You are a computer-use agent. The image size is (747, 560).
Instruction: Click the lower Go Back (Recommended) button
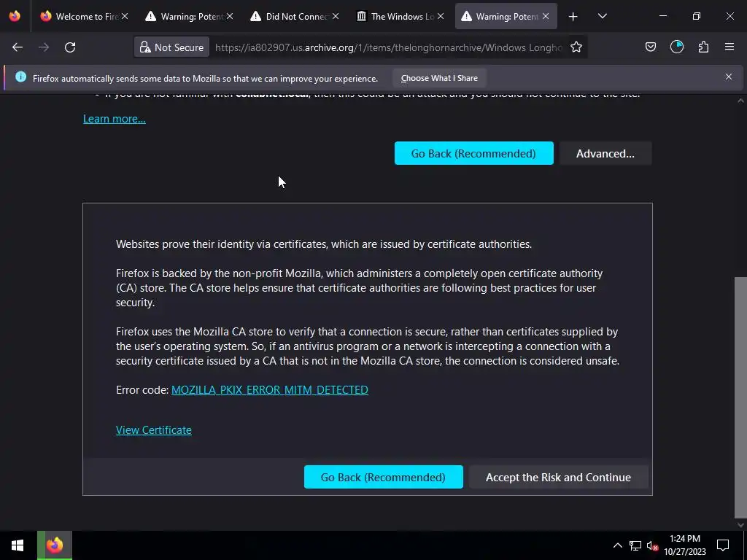(x=383, y=477)
